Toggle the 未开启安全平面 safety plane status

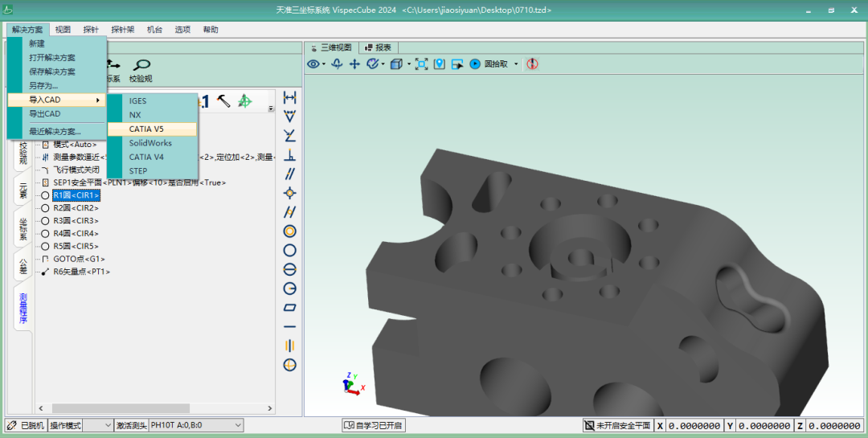pyautogui.click(x=617, y=425)
